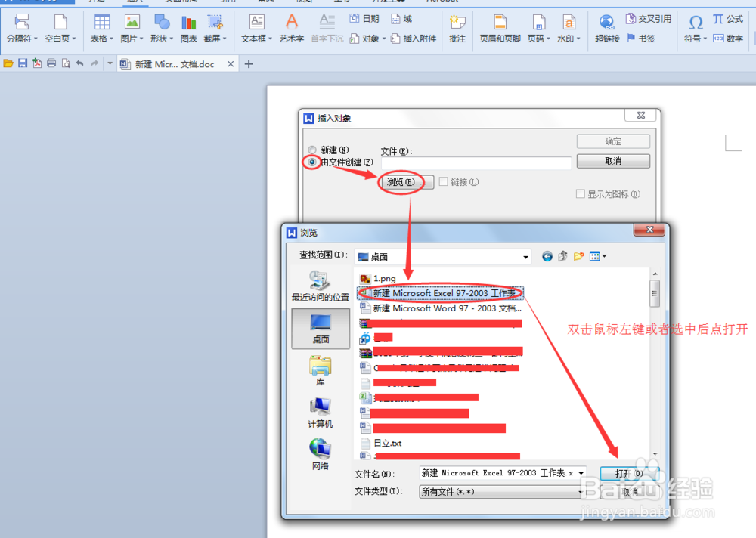Screen dimensions: 756x538
Task: Select the file 1.png
Action: [x=377, y=278]
